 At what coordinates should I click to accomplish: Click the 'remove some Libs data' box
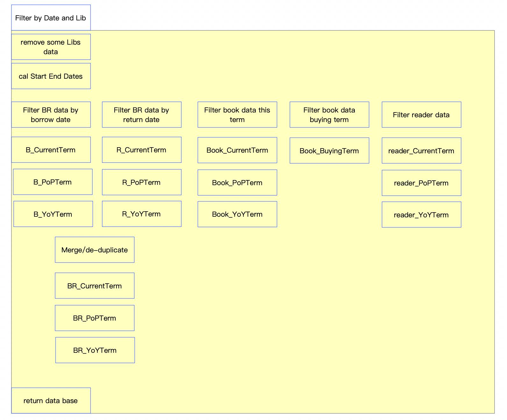51,47
